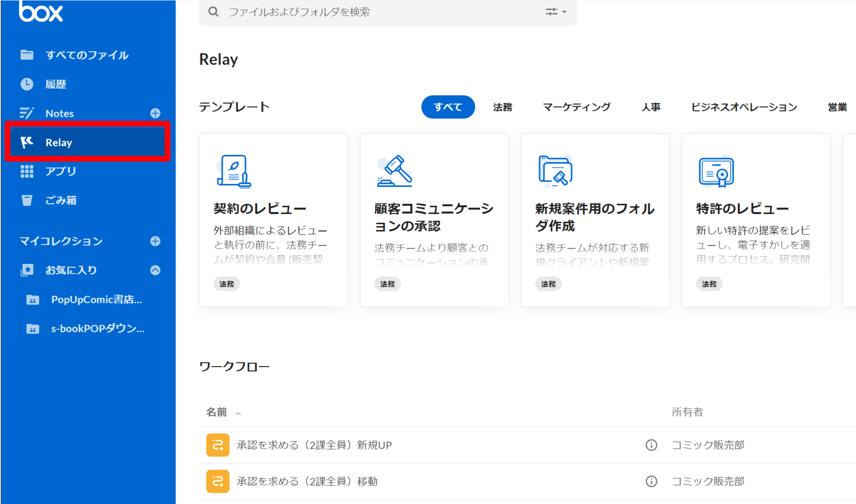
Task: Click workflow icon for 新規UP row
Action: (x=218, y=445)
